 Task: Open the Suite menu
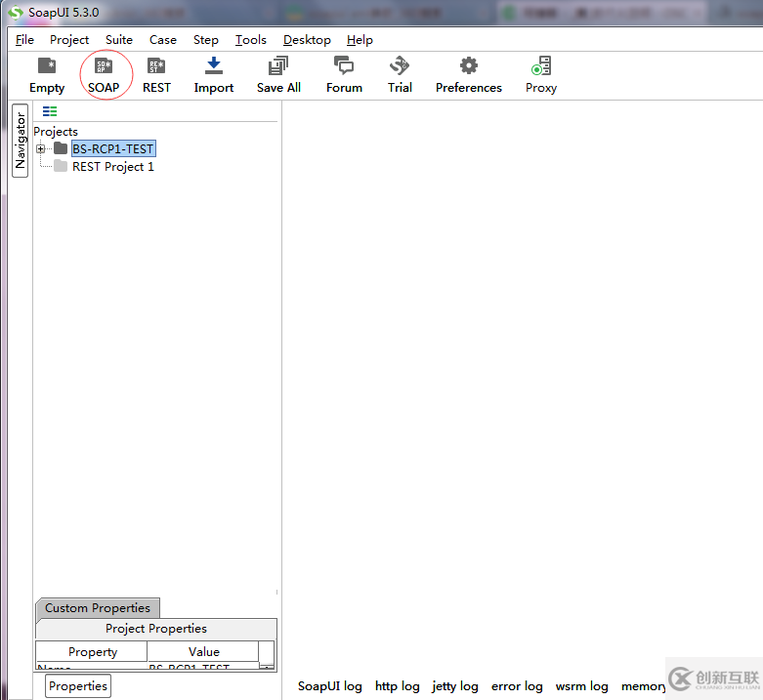tap(119, 39)
